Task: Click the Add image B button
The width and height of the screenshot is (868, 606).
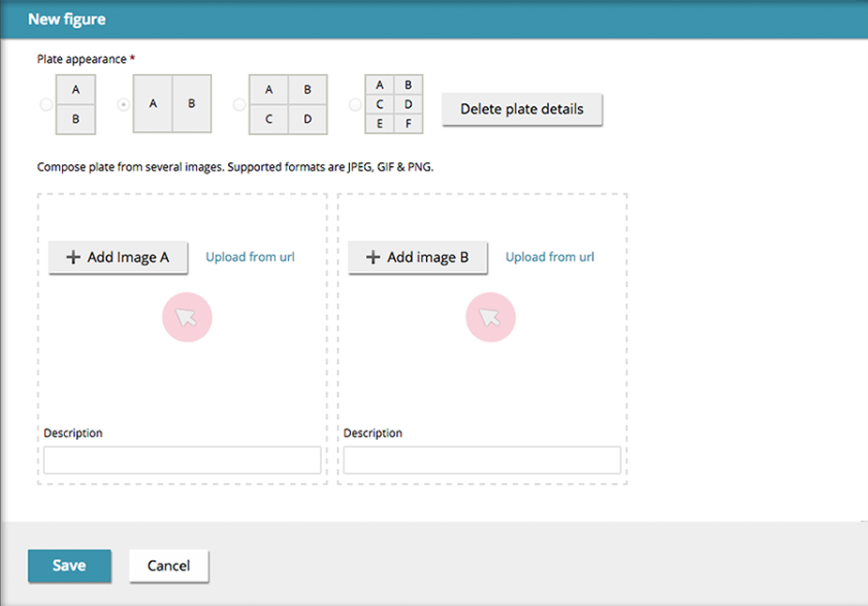Action: [418, 257]
